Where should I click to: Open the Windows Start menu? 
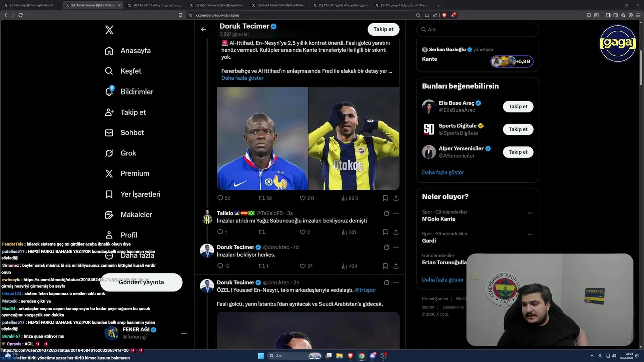261,356
